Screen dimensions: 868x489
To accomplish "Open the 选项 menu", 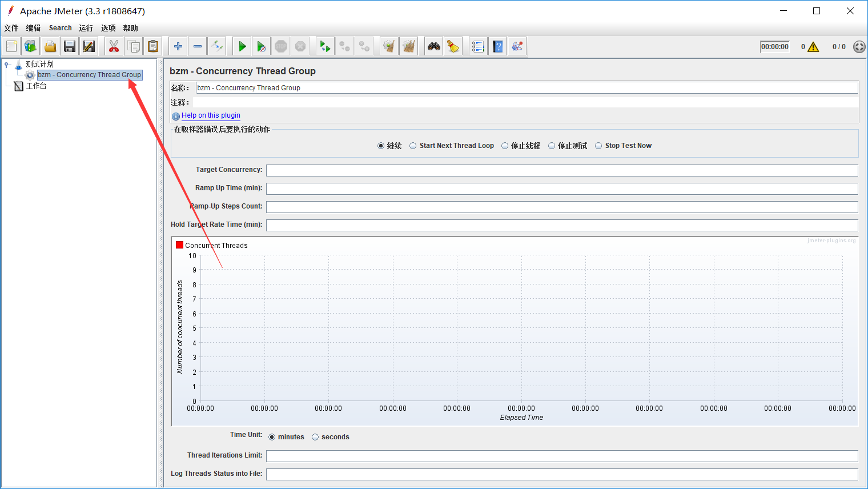I will point(108,28).
